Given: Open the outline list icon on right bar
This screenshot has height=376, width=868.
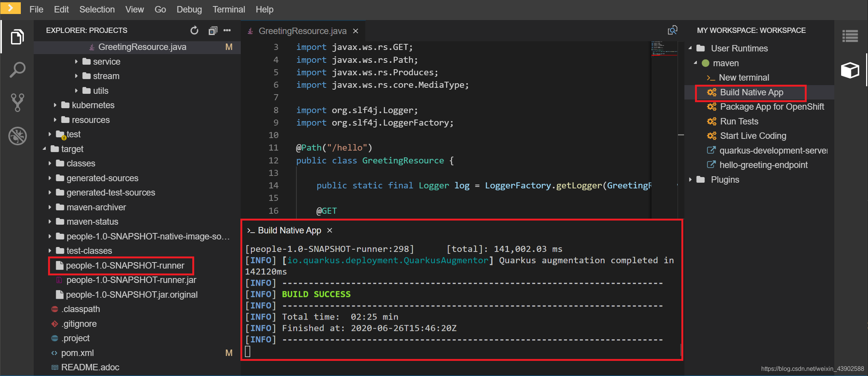Looking at the screenshot, I should point(850,36).
